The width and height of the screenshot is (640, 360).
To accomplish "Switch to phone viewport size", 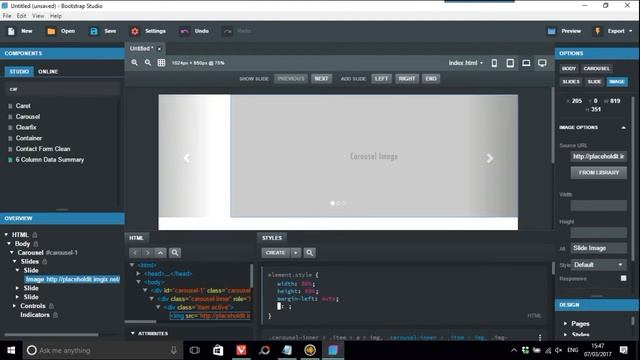I will point(494,63).
